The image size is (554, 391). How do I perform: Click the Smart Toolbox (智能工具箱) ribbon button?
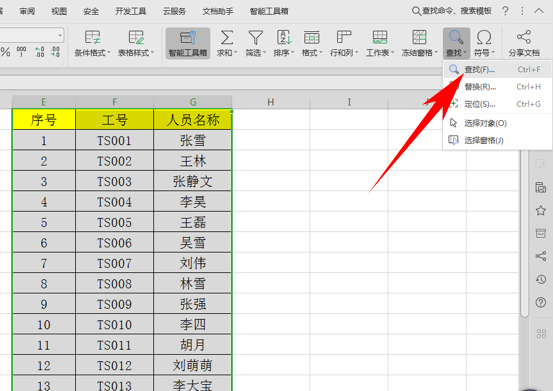tap(188, 43)
